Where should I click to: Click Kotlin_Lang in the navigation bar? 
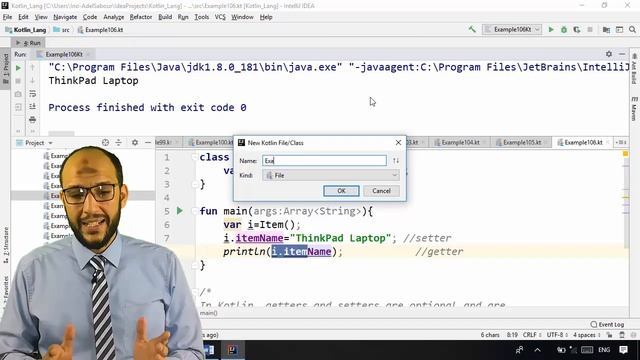pos(26,30)
